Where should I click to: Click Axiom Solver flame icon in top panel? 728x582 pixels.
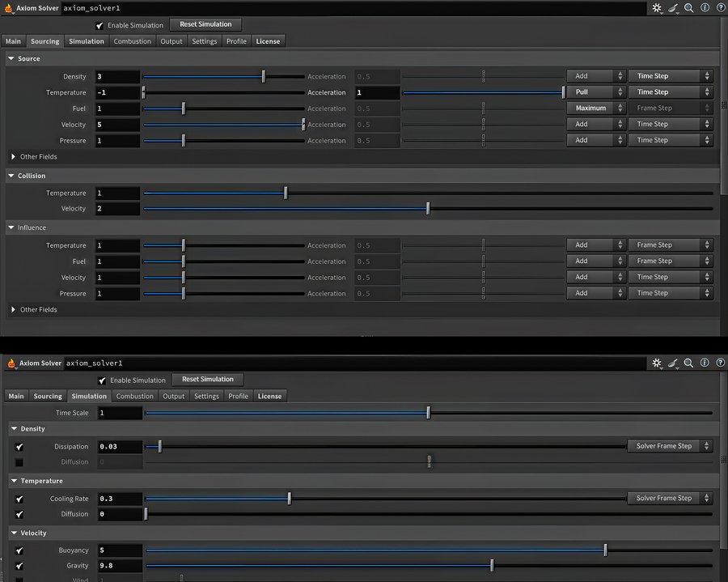click(x=8, y=8)
